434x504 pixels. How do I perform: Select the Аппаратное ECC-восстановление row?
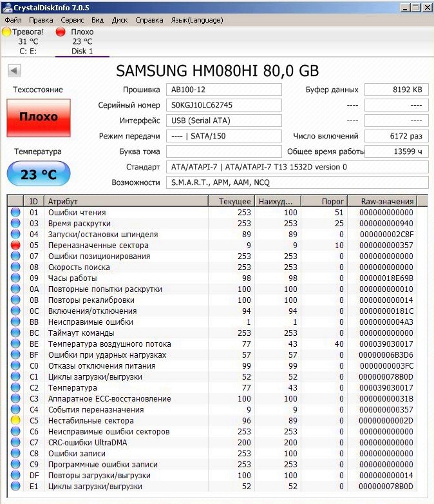coord(212,398)
